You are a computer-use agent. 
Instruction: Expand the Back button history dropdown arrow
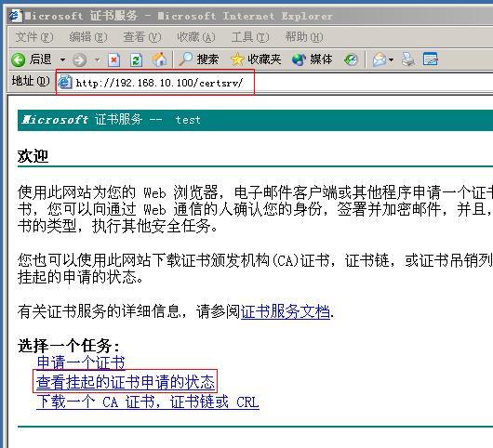(62, 59)
